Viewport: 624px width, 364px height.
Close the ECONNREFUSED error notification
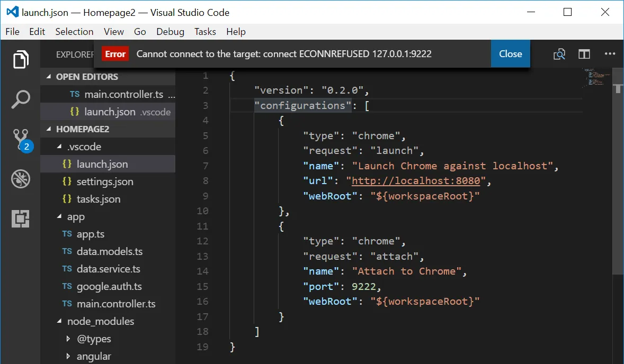[x=510, y=53]
